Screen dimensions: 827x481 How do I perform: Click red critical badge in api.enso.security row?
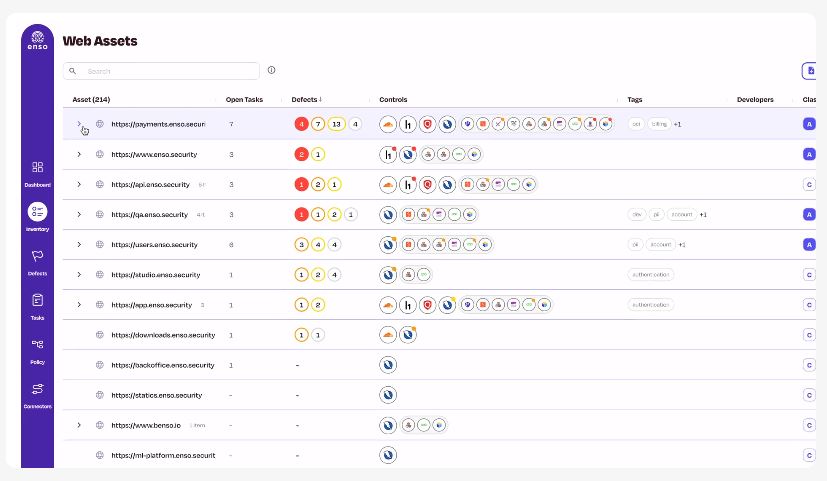coord(301,184)
